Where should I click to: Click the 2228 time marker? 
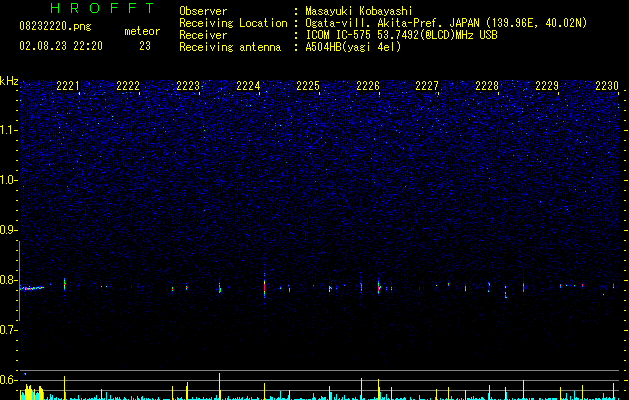coord(487,85)
